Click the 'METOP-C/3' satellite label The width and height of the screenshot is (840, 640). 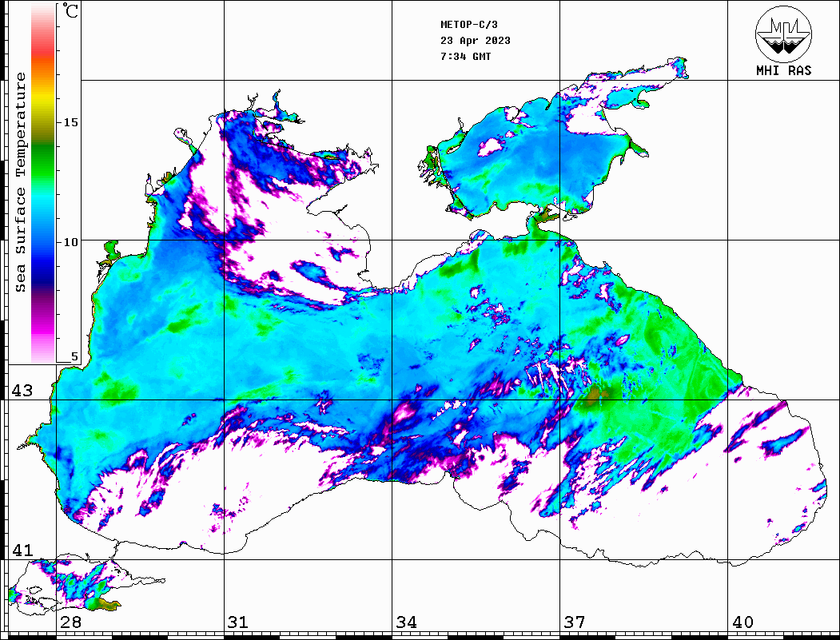(468, 25)
